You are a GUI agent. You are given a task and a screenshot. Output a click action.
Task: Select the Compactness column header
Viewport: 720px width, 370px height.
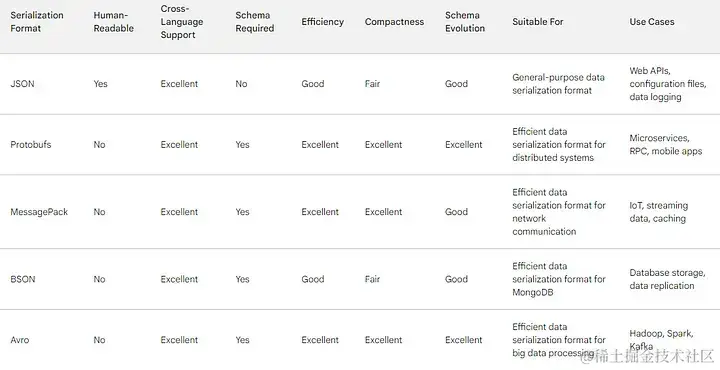(x=394, y=22)
